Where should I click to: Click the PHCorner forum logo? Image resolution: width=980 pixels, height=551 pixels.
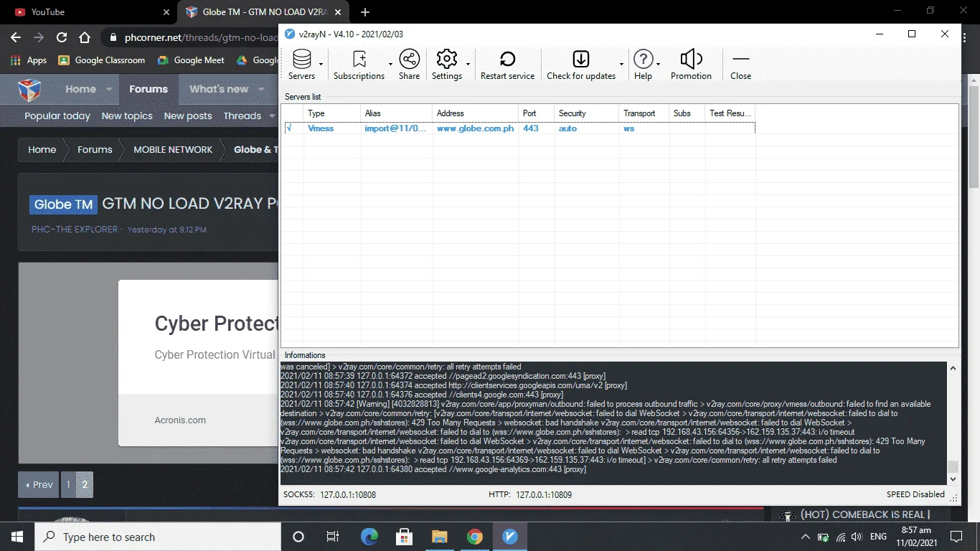click(29, 90)
